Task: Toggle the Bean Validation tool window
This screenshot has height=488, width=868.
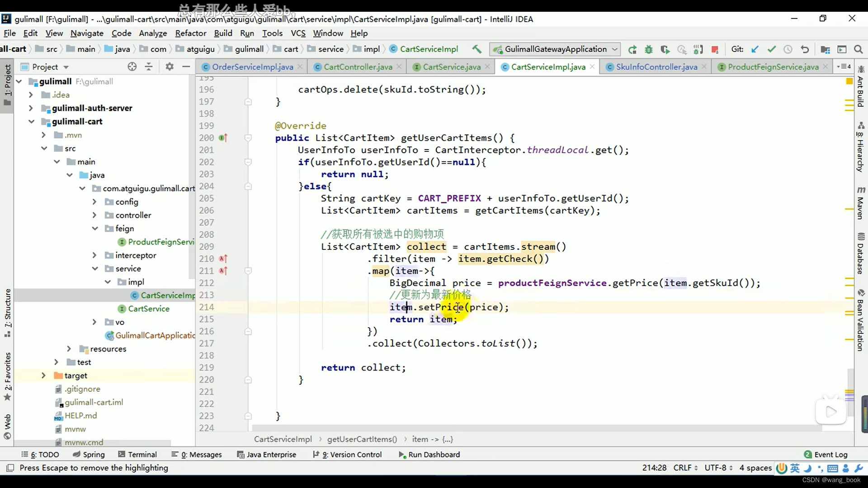Action: coord(861,320)
